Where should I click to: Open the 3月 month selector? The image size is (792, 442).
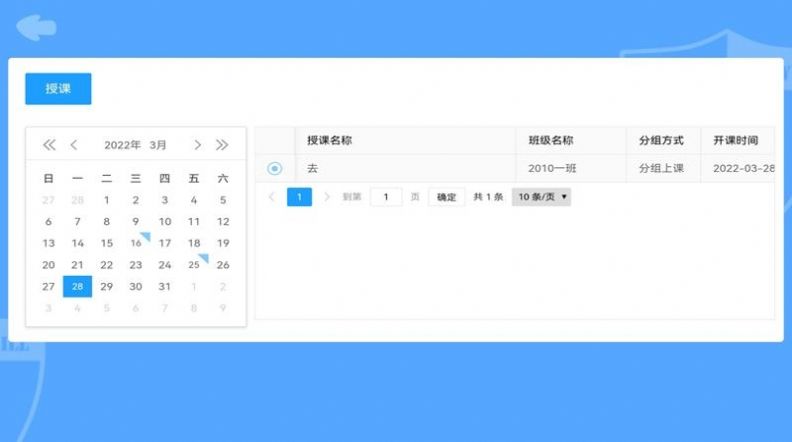click(158, 145)
